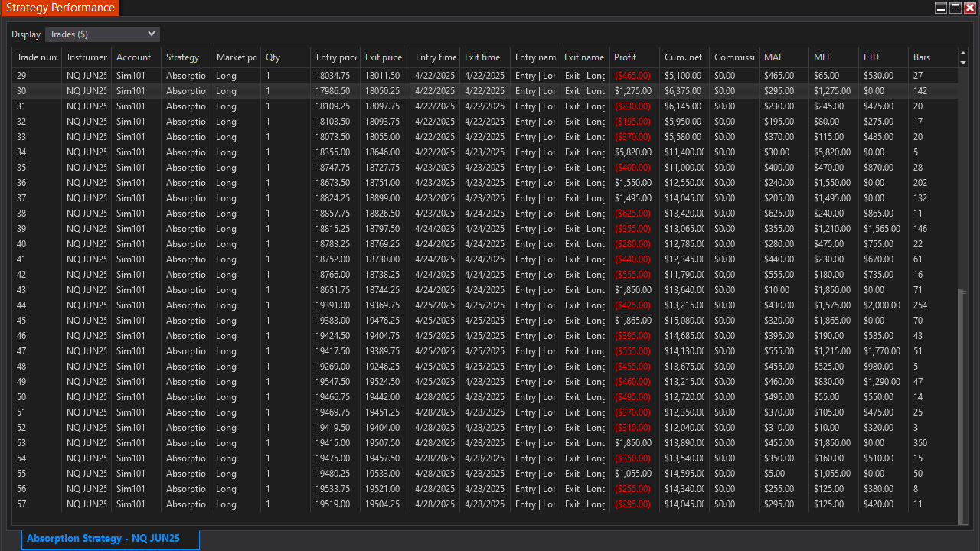Click ETD $670.00 in trade 41
980x551 pixels.
click(x=883, y=259)
